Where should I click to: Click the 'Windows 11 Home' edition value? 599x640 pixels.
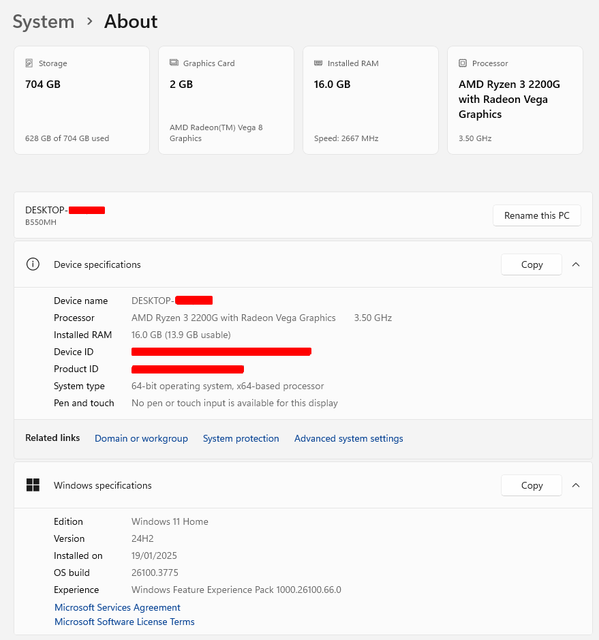point(170,521)
